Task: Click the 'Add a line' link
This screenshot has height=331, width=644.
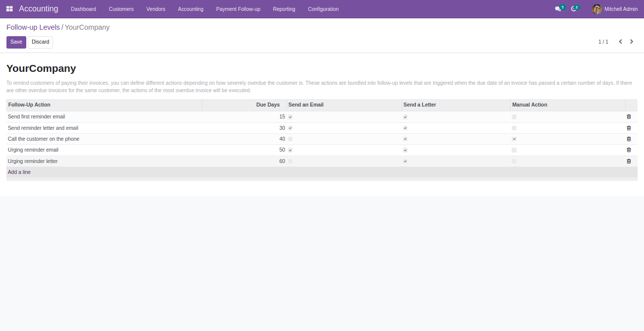Action: (19, 172)
